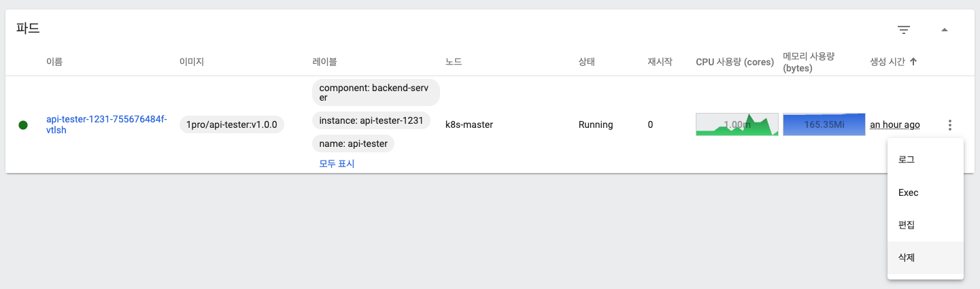
Task: Open the pod list filter icon
Action: pos(903,30)
